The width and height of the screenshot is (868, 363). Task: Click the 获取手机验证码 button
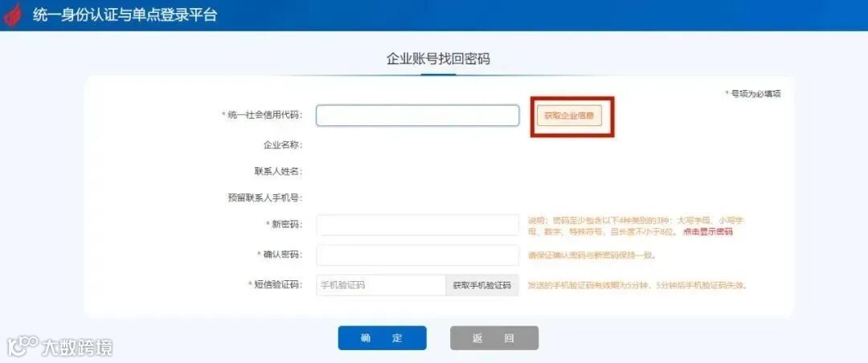click(x=482, y=286)
